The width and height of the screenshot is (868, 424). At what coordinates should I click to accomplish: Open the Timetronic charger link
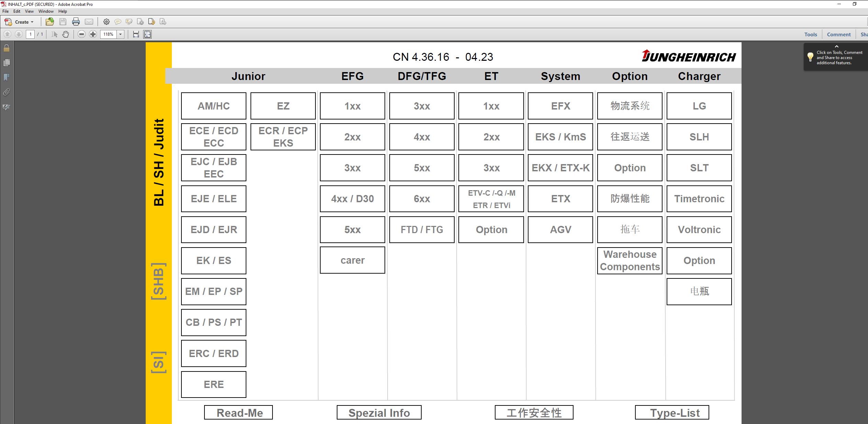pos(699,199)
